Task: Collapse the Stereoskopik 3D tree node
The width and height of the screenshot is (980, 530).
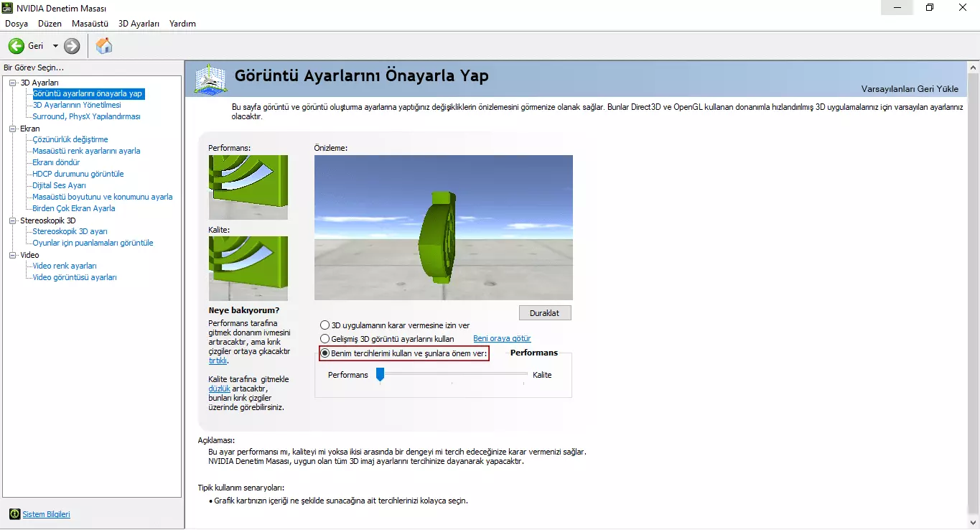Action: click(x=13, y=220)
